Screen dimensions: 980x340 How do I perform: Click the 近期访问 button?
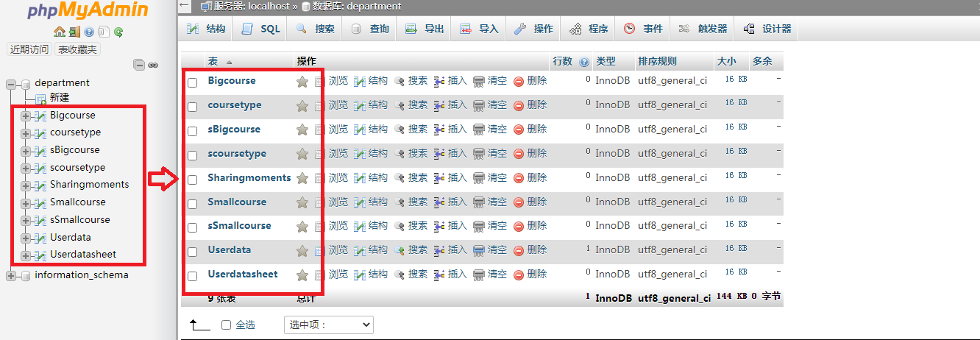(x=29, y=49)
